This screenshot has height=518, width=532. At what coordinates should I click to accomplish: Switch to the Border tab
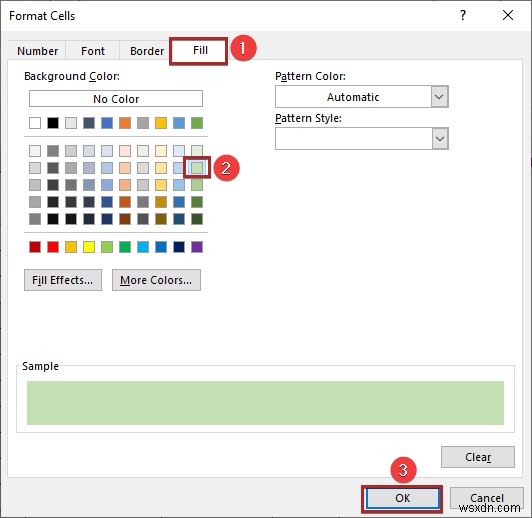[147, 51]
